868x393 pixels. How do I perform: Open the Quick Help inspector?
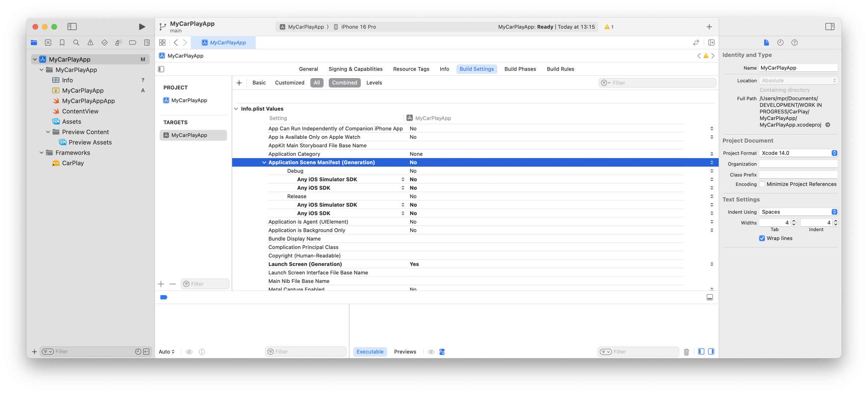[x=794, y=43]
